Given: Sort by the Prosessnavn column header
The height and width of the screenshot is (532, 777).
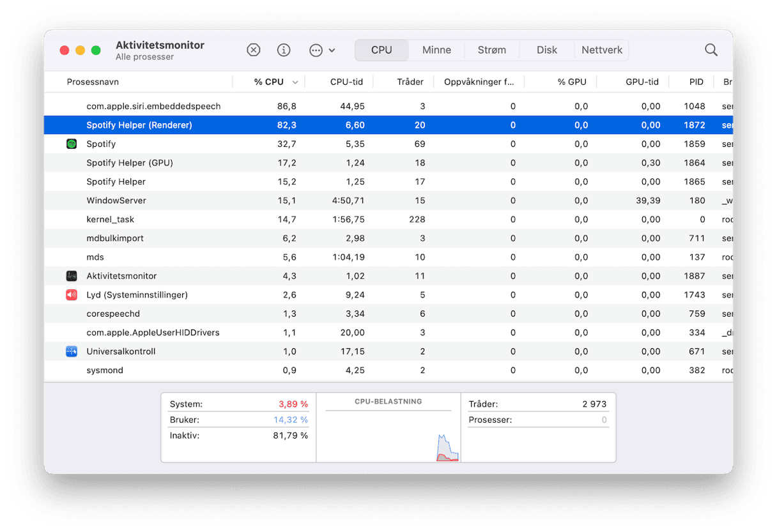Looking at the screenshot, I should (93, 82).
